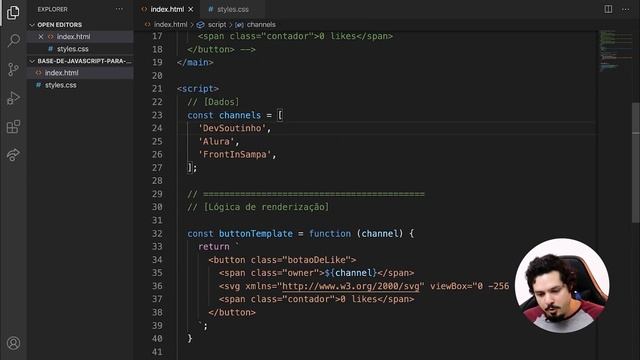Open the Live Share view
This screenshot has width=640, height=360.
(13, 155)
